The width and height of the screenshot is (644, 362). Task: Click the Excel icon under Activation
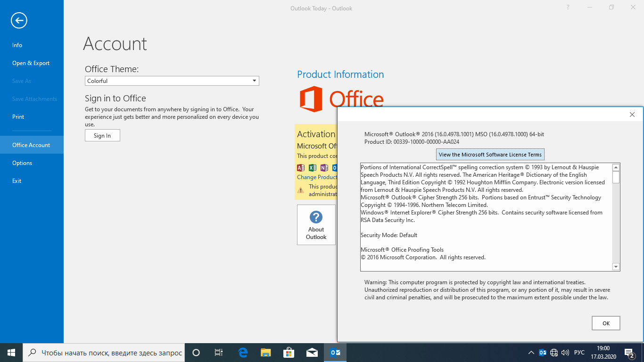[312, 168]
